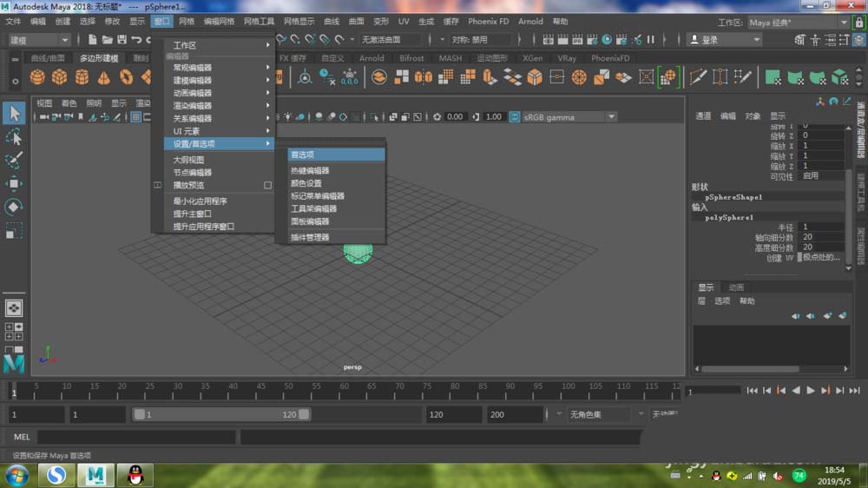
Task: Click play forward on playback controls
Action: coord(811,391)
